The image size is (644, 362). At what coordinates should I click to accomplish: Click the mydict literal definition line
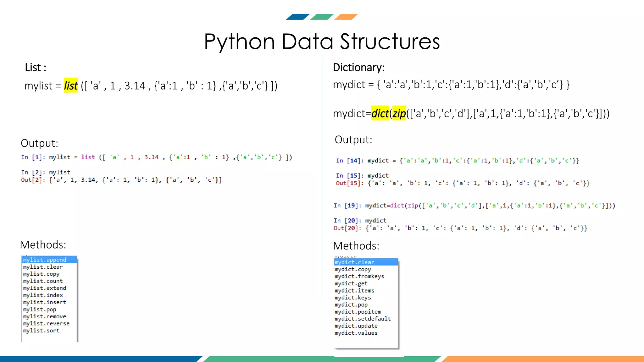click(x=451, y=85)
